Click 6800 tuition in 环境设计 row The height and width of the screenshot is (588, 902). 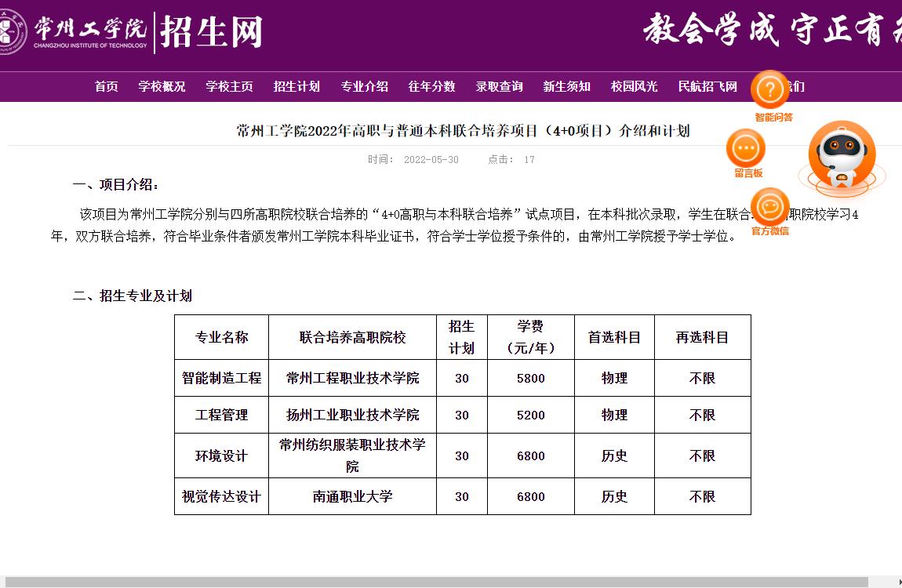pyautogui.click(x=531, y=456)
